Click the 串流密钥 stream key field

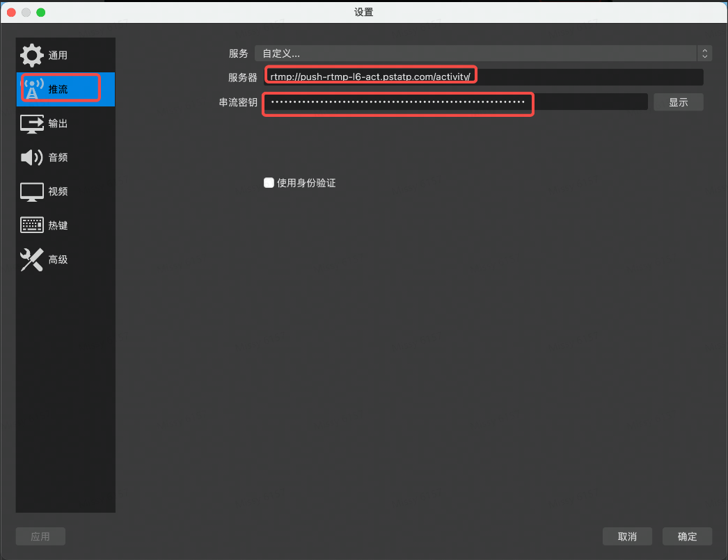[455, 102]
